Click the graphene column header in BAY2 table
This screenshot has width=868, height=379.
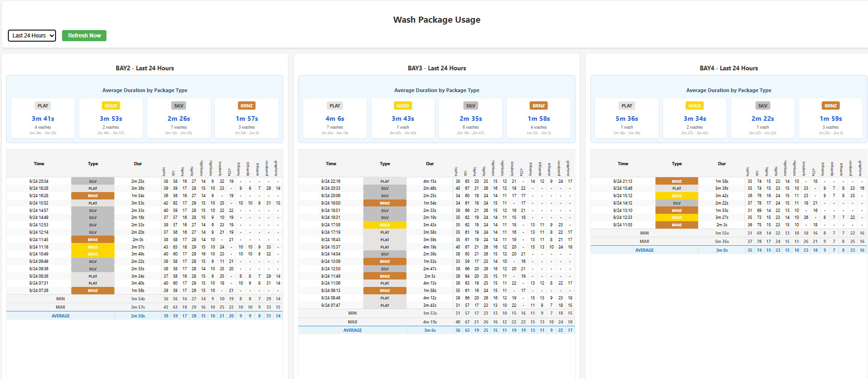[x=276, y=168]
